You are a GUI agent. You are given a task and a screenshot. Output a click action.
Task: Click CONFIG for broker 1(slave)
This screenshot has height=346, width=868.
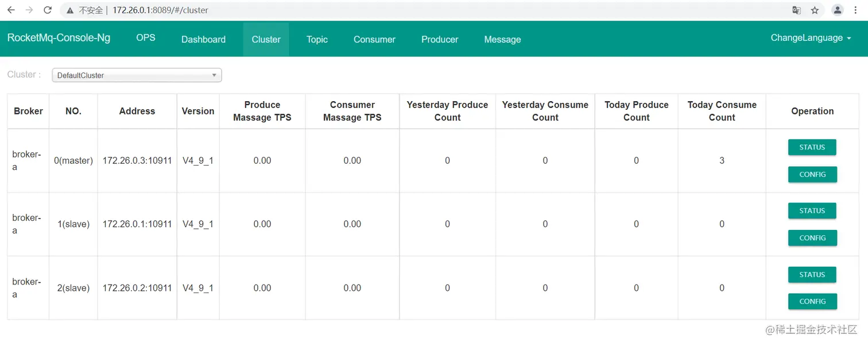[812, 238]
